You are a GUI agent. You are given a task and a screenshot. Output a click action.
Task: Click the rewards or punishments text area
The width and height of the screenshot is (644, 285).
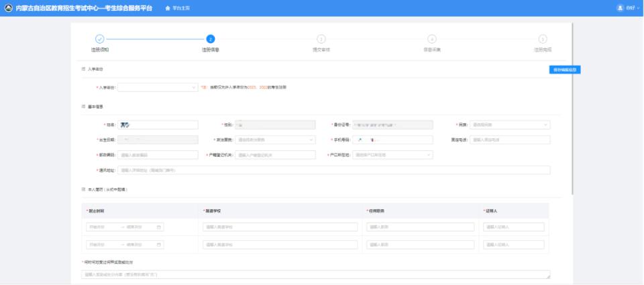pos(316,274)
